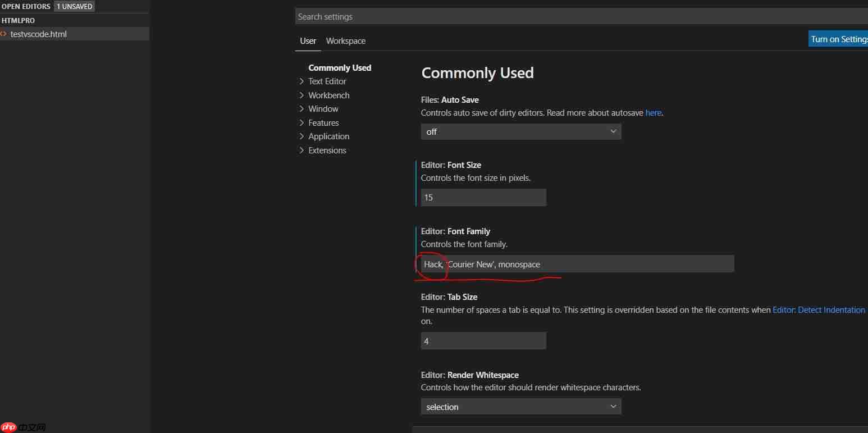Click the Font Family text field
868x433 pixels.
(x=577, y=264)
